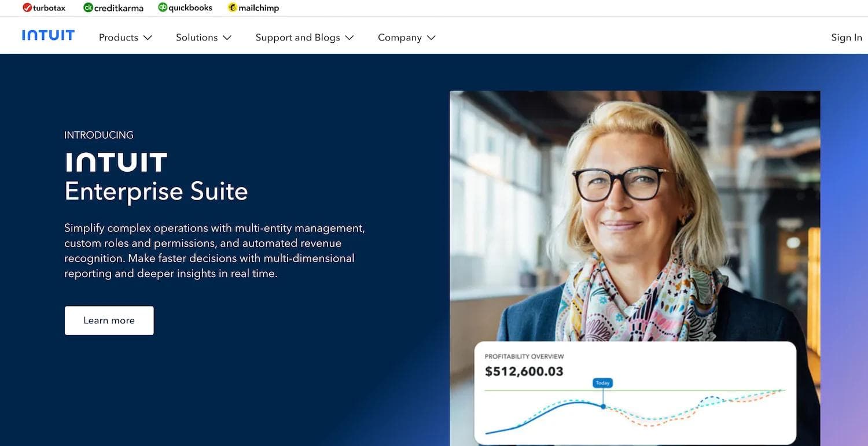Image resolution: width=868 pixels, height=446 pixels.
Task: Open the turbotax link in top bar
Action: tap(45, 8)
